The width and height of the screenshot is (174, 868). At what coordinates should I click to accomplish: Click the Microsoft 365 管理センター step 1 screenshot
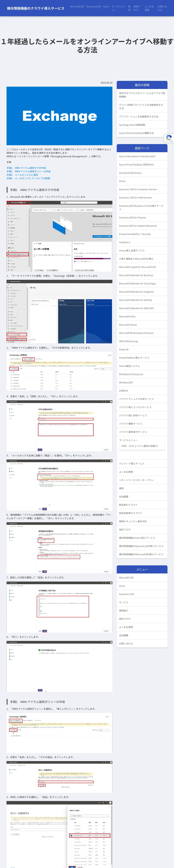pos(59,236)
